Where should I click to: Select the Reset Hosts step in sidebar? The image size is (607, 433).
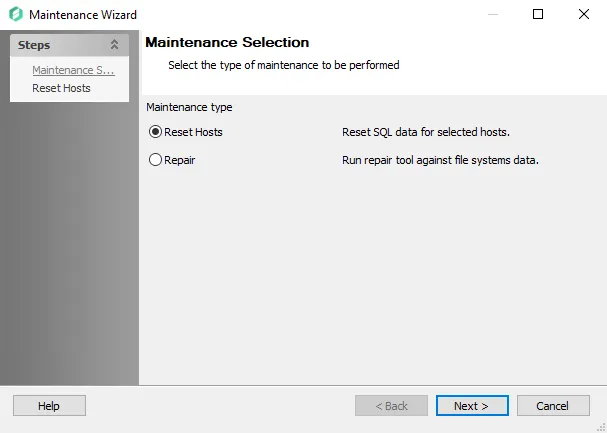[x=61, y=88]
